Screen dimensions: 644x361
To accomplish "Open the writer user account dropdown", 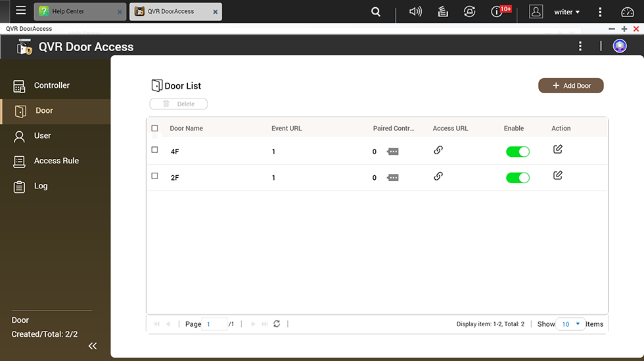I will pyautogui.click(x=566, y=12).
